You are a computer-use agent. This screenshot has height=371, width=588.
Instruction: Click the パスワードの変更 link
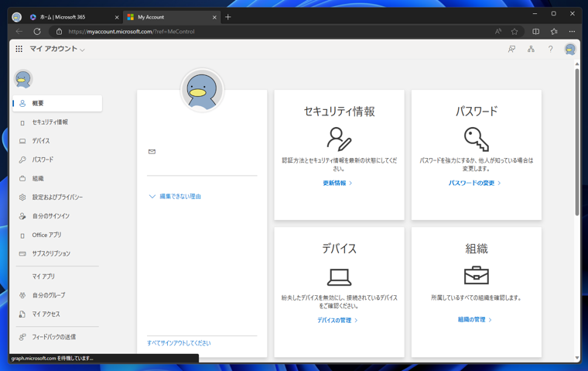click(x=475, y=183)
